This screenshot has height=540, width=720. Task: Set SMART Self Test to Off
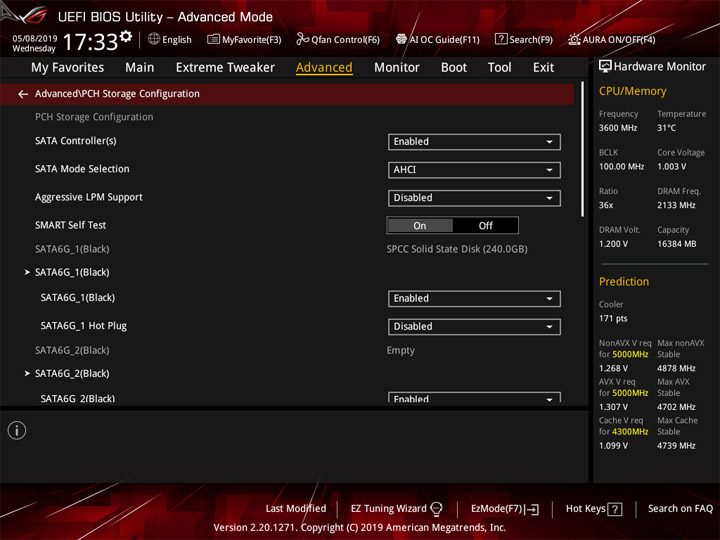point(485,225)
